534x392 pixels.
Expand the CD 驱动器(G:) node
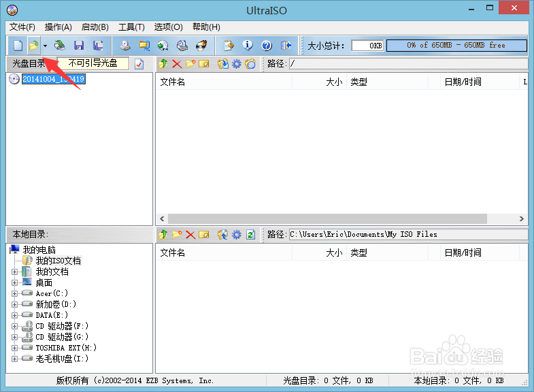(14, 337)
